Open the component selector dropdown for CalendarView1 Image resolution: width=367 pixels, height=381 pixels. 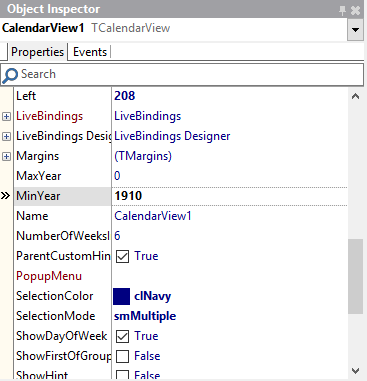355,29
